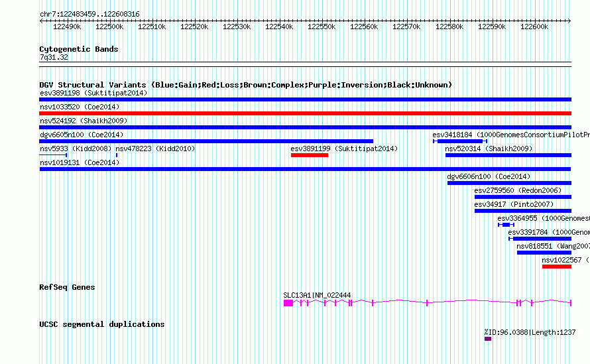The width and height of the screenshot is (590, 364).
Task: Click the 122600k ruler tick label
Action: click(534, 27)
